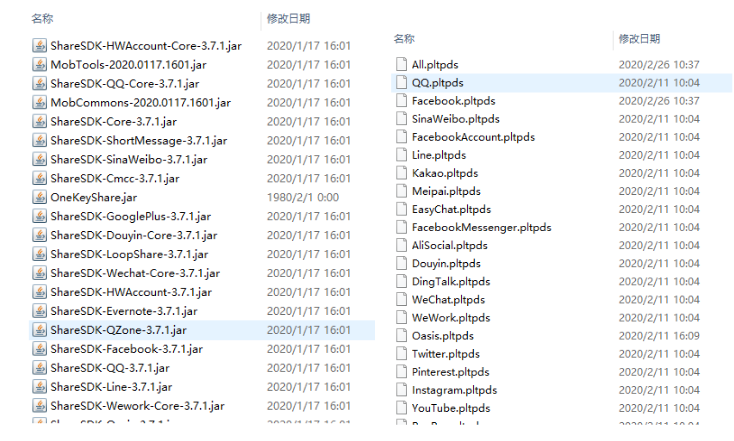Click the jar icon beside MobCommons-2020.0117.1601.jar
This screenshot has width=734, height=441.
coord(40,103)
